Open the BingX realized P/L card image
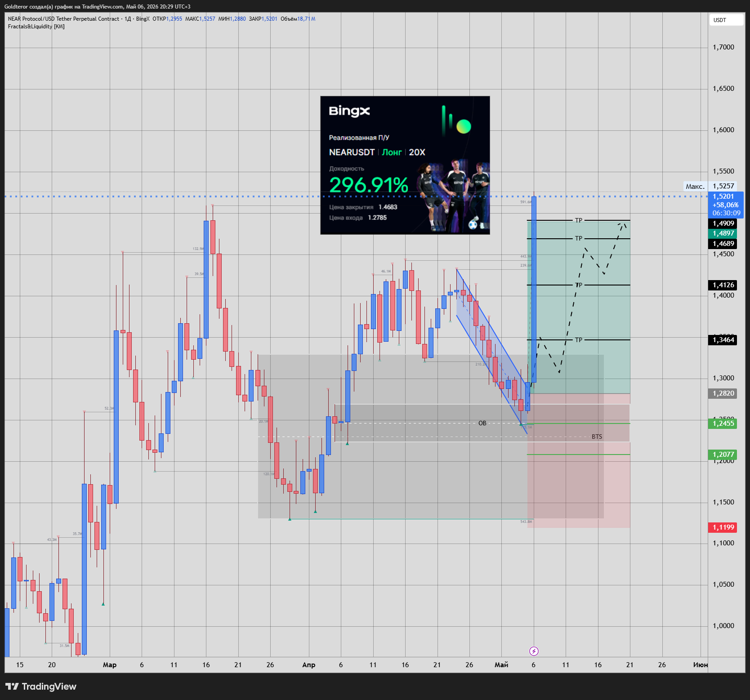The image size is (750, 700). 405,165
